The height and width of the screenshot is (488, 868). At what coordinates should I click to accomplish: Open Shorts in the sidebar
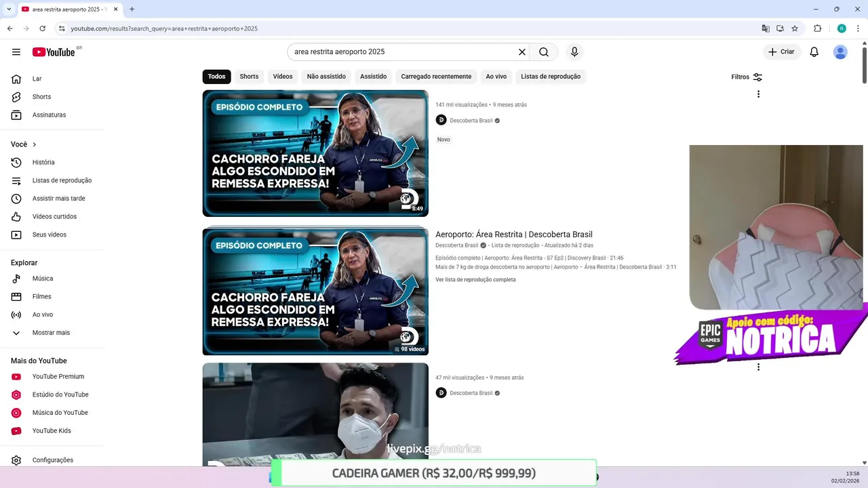click(x=52, y=97)
